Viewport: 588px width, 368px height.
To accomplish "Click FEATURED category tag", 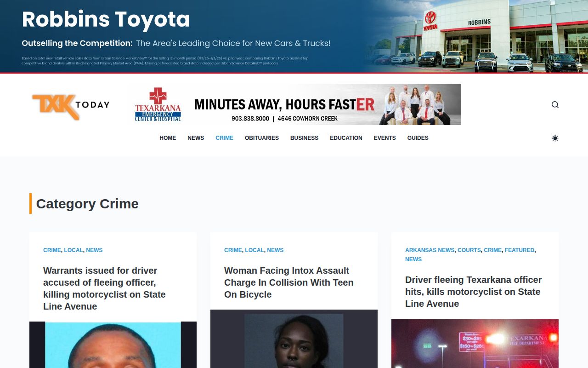I will click(520, 250).
